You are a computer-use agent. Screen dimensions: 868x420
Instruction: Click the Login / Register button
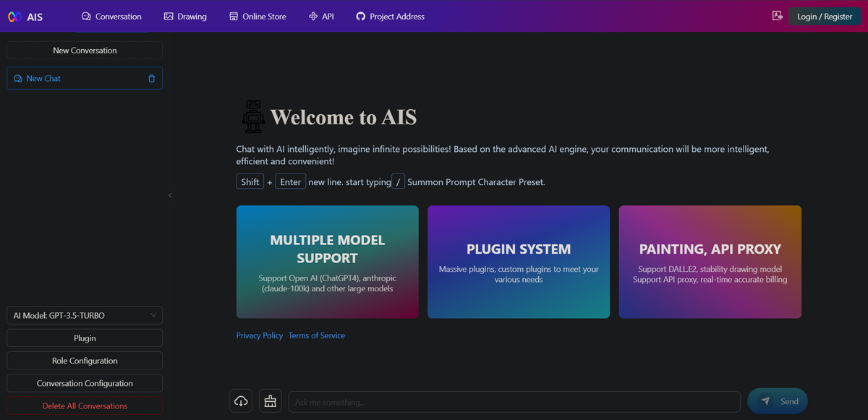pos(824,17)
